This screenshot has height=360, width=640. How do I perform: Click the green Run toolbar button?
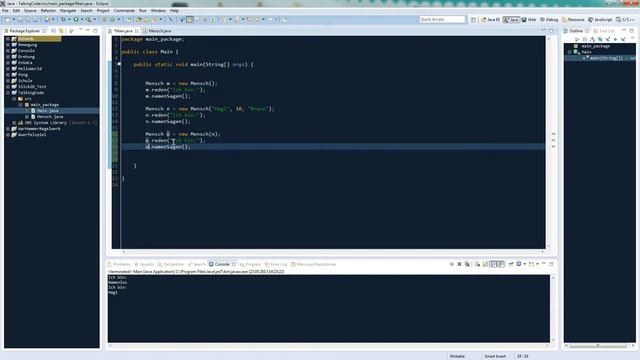(76, 20)
